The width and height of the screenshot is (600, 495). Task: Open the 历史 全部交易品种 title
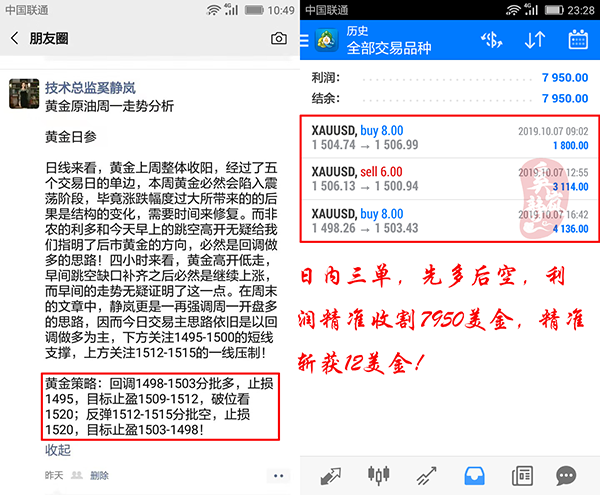pos(389,40)
